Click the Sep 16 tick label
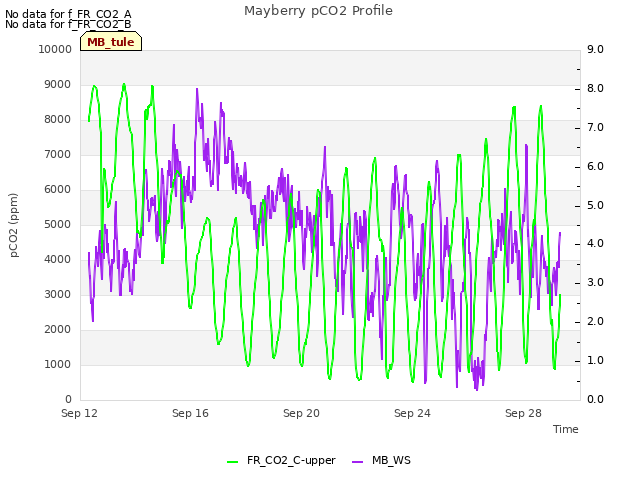640x480 pixels. (190, 413)
